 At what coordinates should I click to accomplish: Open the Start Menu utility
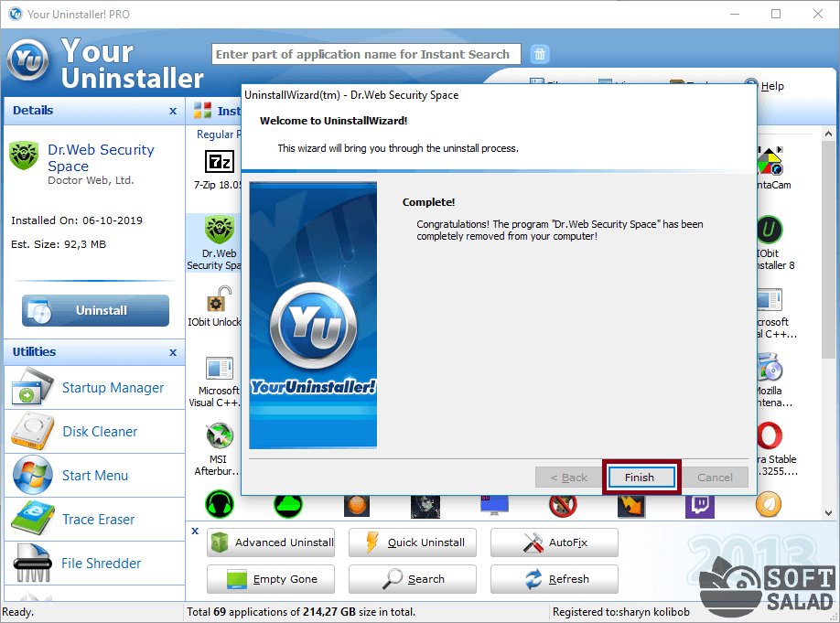[93, 476]
